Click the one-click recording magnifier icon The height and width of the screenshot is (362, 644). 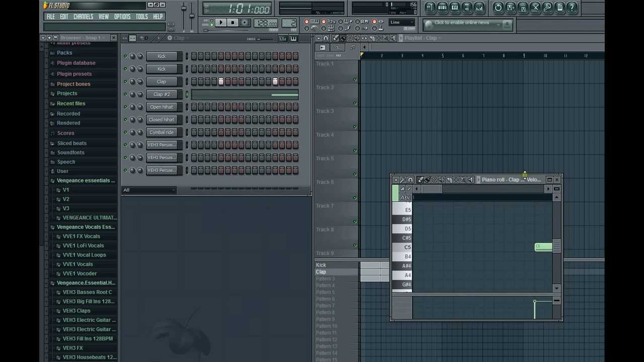pyautogui.click(x=547, y=8)
